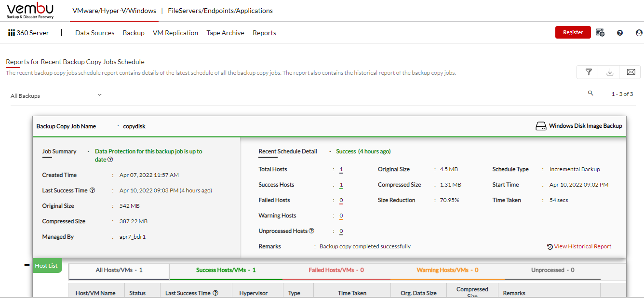
Task: Click the Backup copy completed successfully remark
Action: click(x=365, y=246)
